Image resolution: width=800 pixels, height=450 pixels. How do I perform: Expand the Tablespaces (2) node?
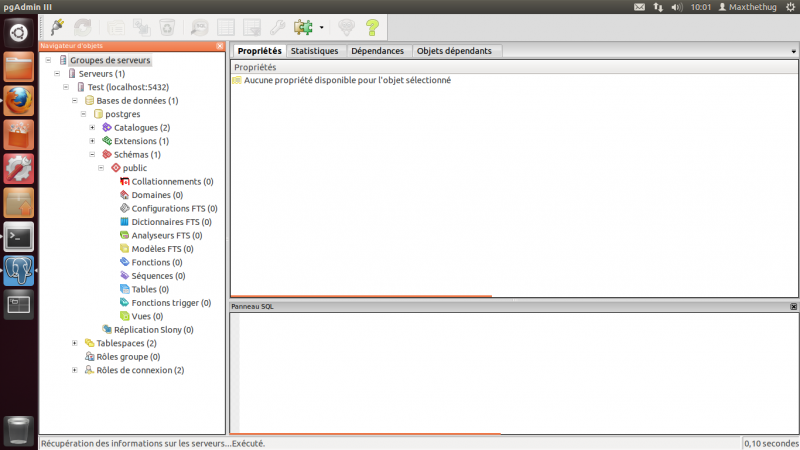click(75, 343)
